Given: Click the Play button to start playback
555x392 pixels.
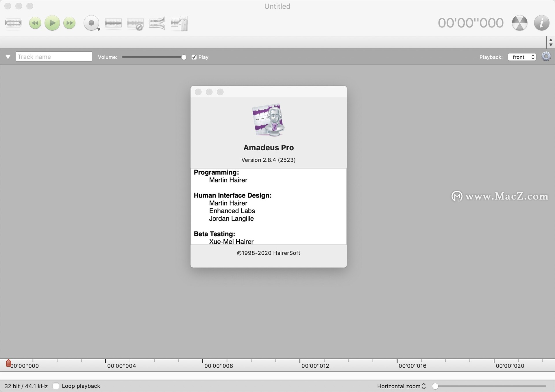Looking at the screenshot, I should [x=52, y=23].
